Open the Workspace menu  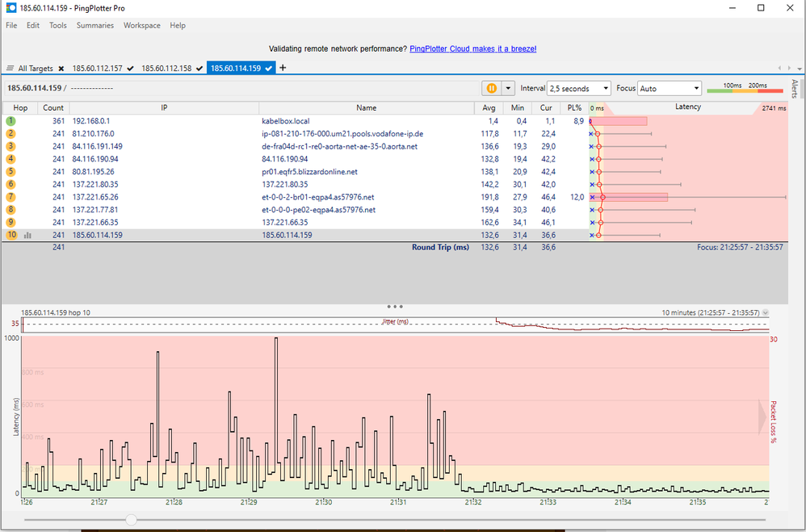click(x=141, y=25)
